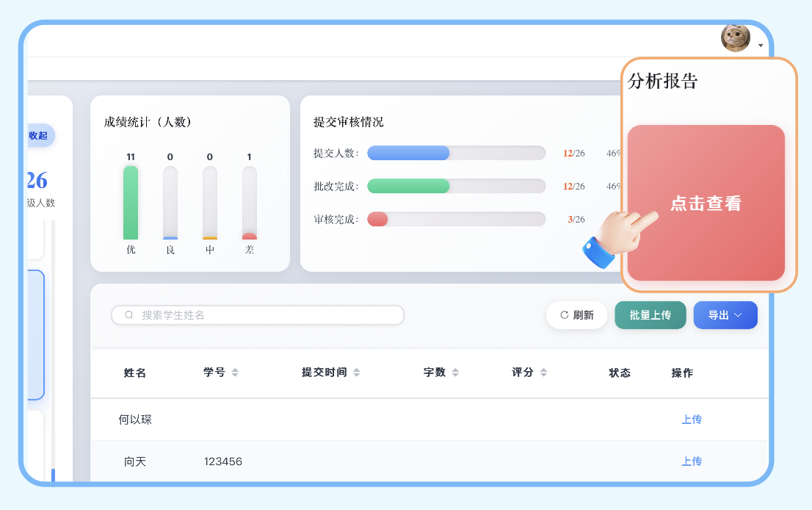
Task: Click 上传 link for 何以琛
Action: (692, 420)
